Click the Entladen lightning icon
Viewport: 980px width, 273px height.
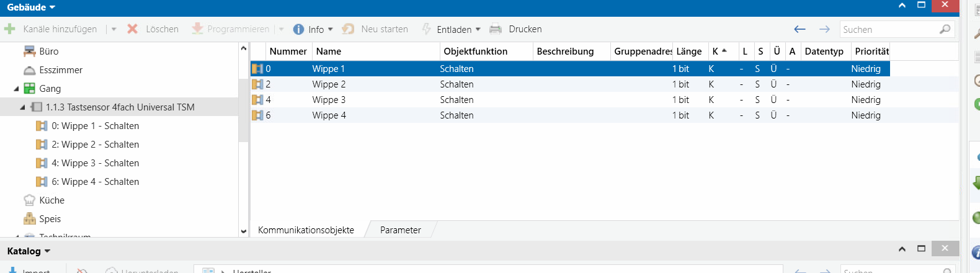[426, 29]
